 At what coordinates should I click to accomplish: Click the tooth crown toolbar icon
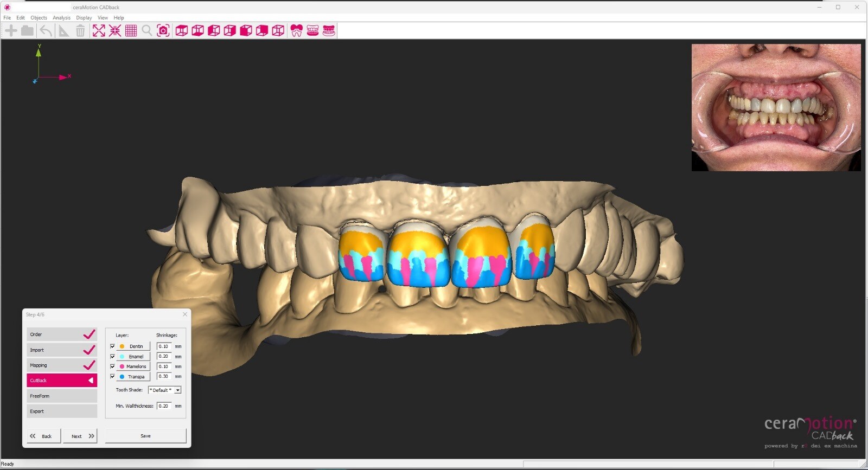click(x=297, y=31)
